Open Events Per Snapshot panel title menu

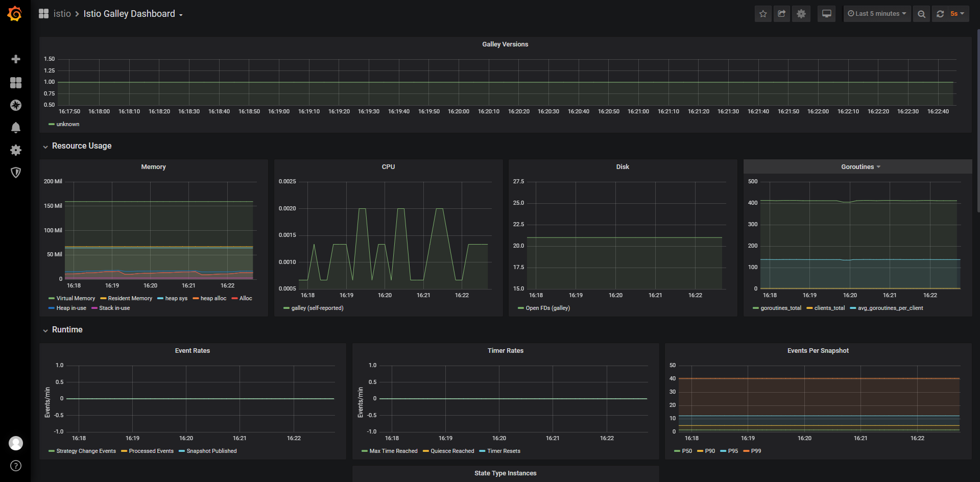point(818,351)
